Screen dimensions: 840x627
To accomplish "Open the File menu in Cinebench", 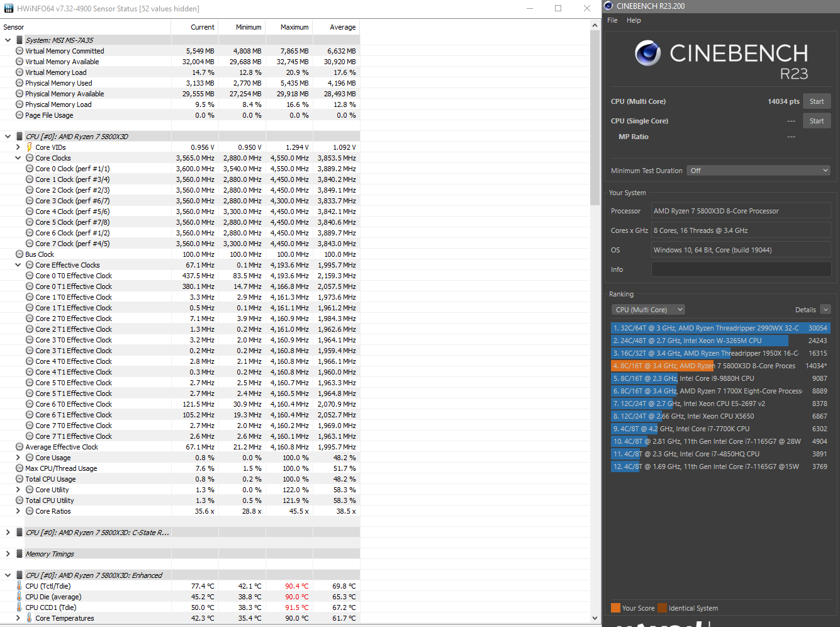I will 612,20.
